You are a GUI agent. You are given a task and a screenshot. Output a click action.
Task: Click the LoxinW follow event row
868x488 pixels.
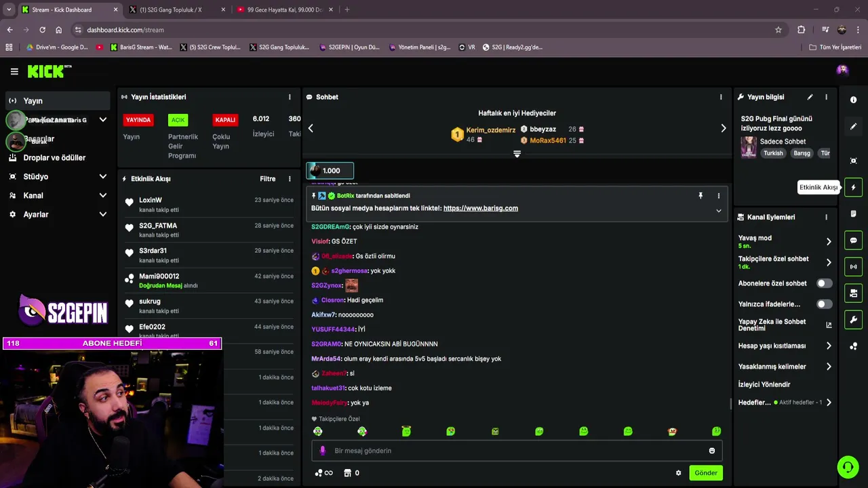pos(208,205)
